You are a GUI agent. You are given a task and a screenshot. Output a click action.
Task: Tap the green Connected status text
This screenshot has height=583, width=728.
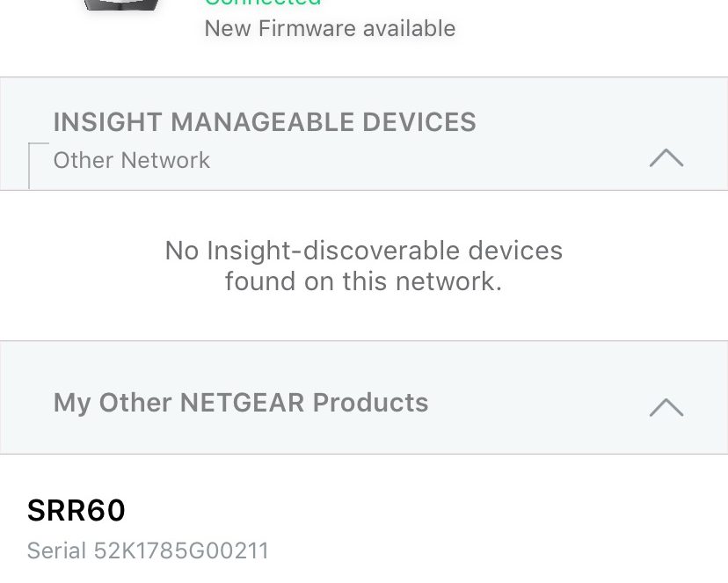pos(263,3)
